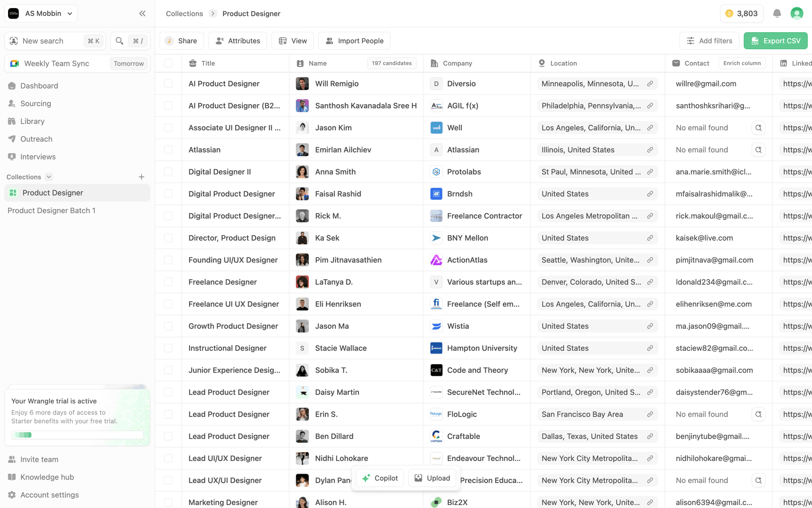Select the Product Designer collection
The height and width of the screenshot is (508, 812).
[x=77, y=193]
